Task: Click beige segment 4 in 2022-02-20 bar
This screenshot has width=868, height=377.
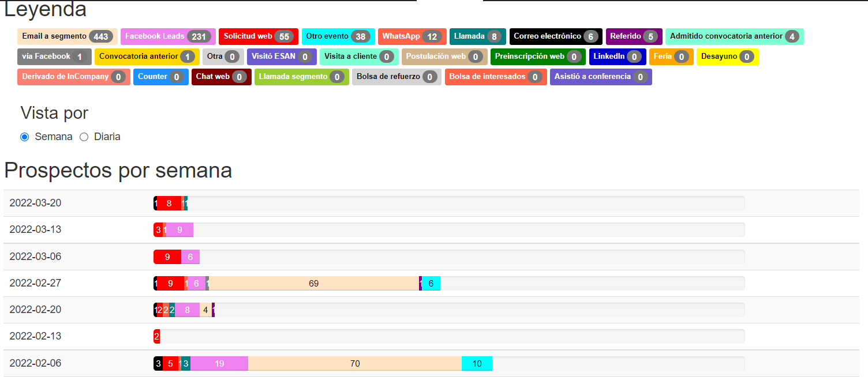Action: click(205, 310)
